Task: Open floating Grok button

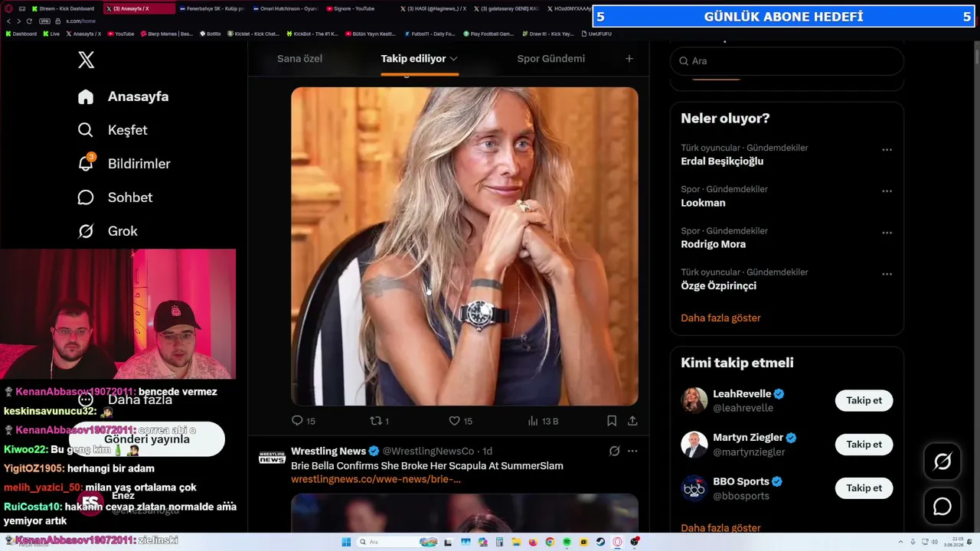Action: [x=942, y=461]
